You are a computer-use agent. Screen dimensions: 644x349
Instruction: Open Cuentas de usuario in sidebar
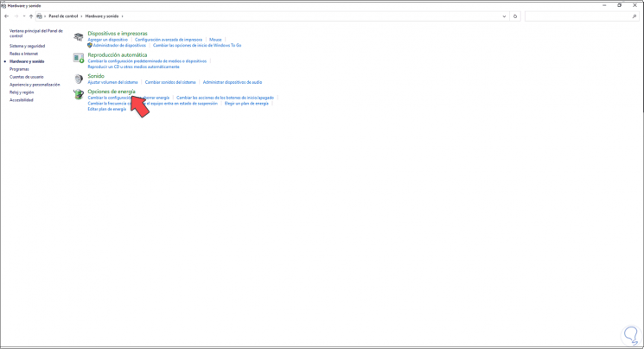click(x=26, y=77)
